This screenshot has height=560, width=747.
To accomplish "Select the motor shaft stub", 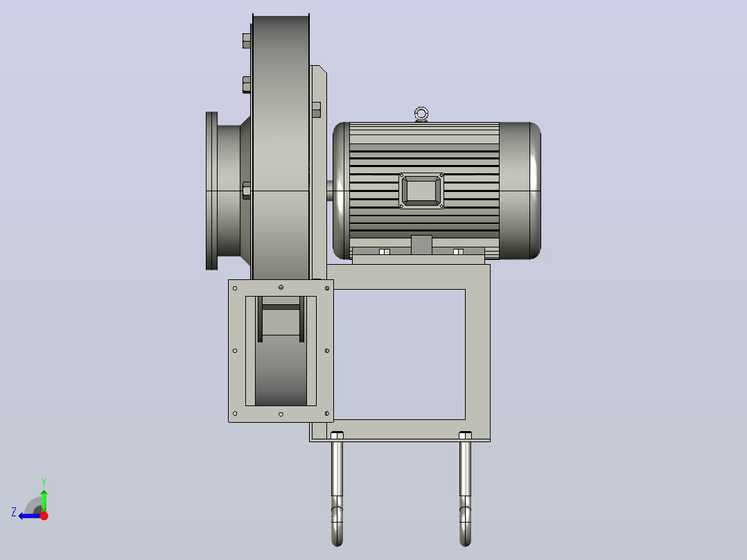I will click(330, 191).
